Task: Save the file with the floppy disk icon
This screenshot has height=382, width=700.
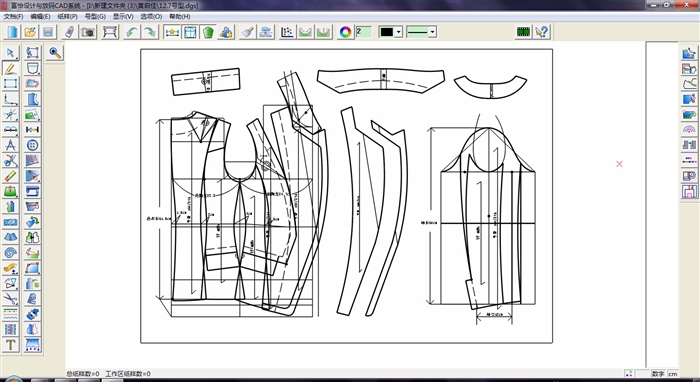Action: pyautogui.click(x=48, y=32)
